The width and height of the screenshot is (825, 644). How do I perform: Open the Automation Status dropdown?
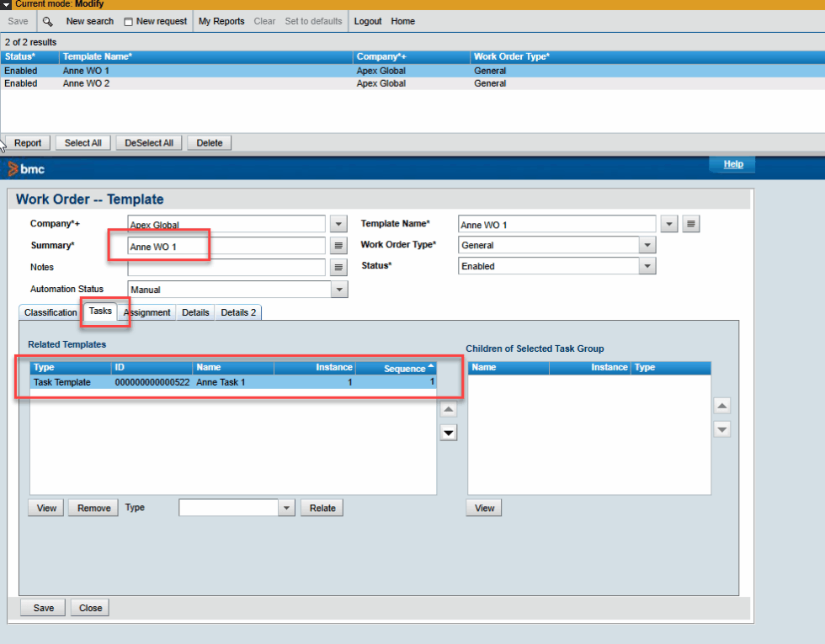338,289
